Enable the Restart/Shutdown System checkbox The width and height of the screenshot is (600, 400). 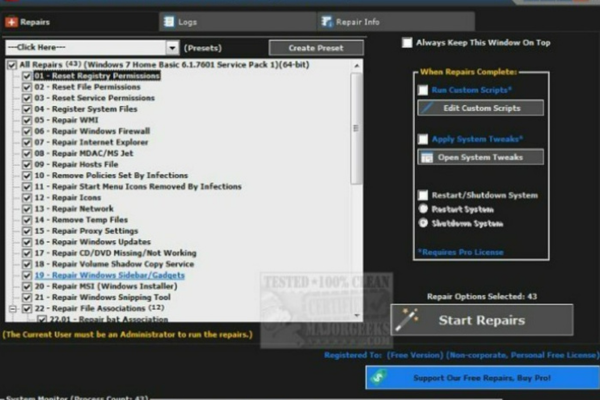[x=425, y=195]
